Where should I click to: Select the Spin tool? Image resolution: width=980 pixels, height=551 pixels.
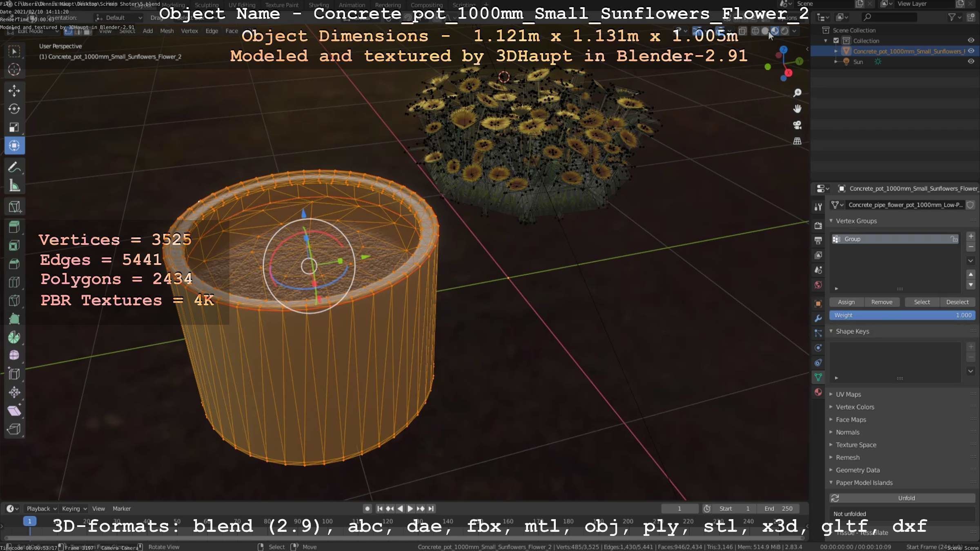[x=14, y=337]
